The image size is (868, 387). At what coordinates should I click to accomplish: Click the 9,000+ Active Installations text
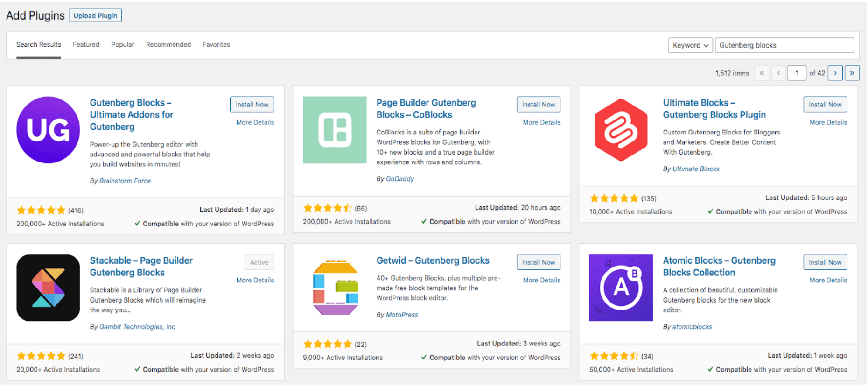[x=343, y=358]
